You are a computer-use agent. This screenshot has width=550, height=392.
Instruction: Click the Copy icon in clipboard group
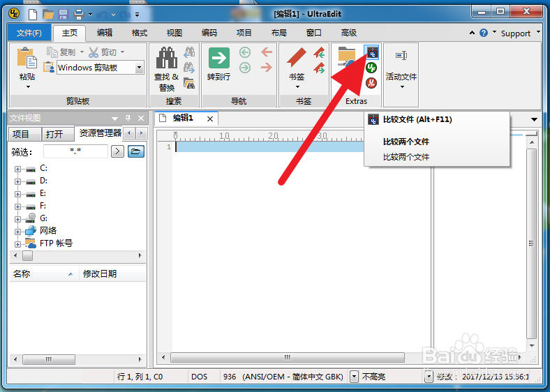(x=52, y=52)
